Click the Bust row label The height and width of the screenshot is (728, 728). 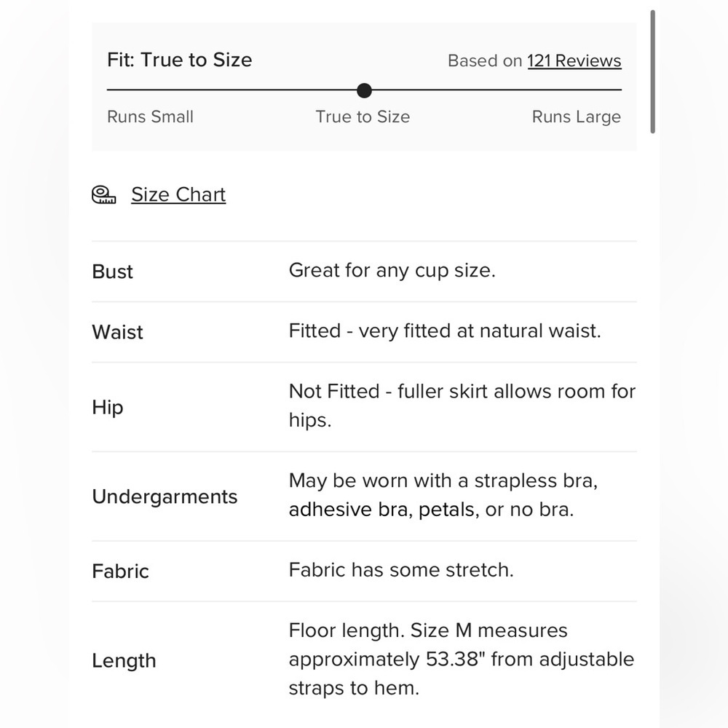112,272
